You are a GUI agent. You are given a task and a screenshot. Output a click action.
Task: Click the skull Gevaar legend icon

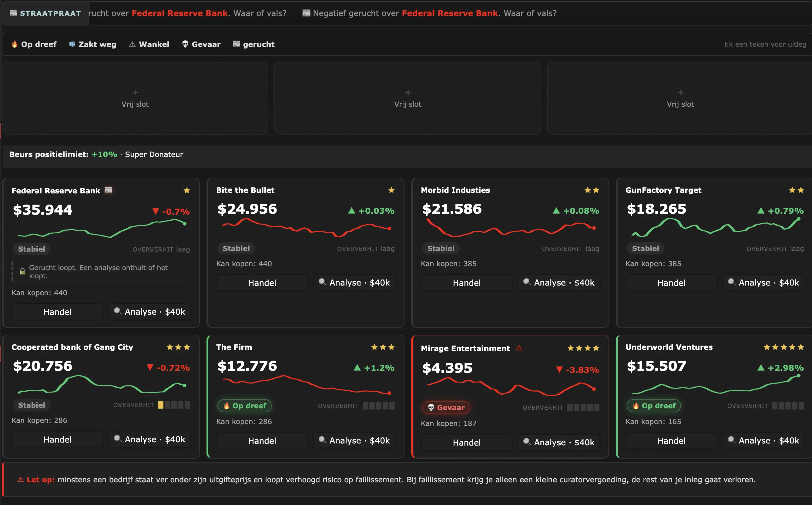coord(185,44)
